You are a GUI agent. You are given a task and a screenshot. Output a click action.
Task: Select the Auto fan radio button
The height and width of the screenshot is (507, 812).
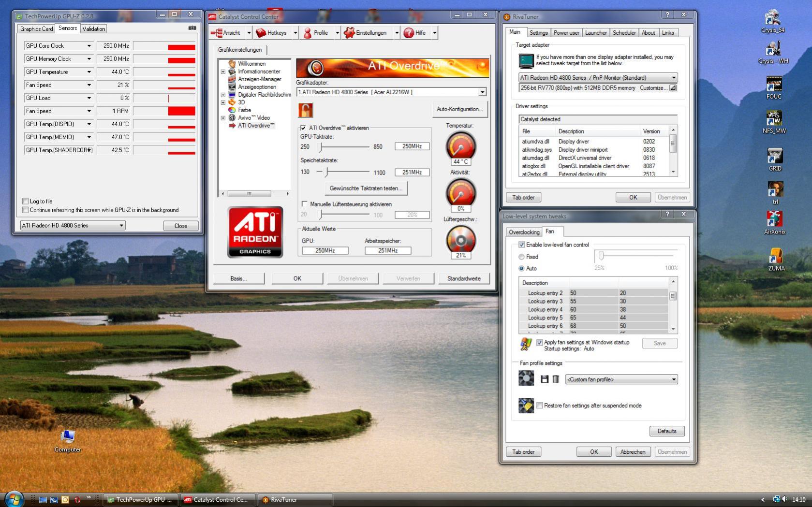[x=521, y=268]
